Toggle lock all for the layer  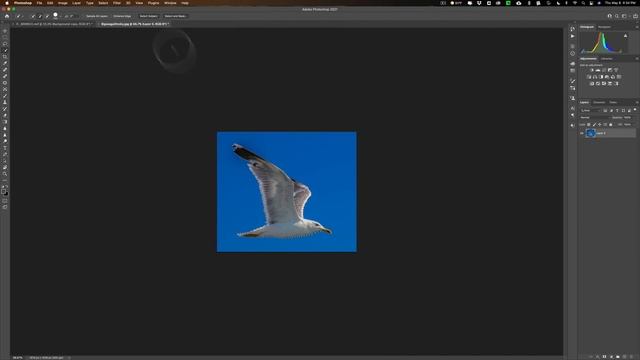[611, 124]
